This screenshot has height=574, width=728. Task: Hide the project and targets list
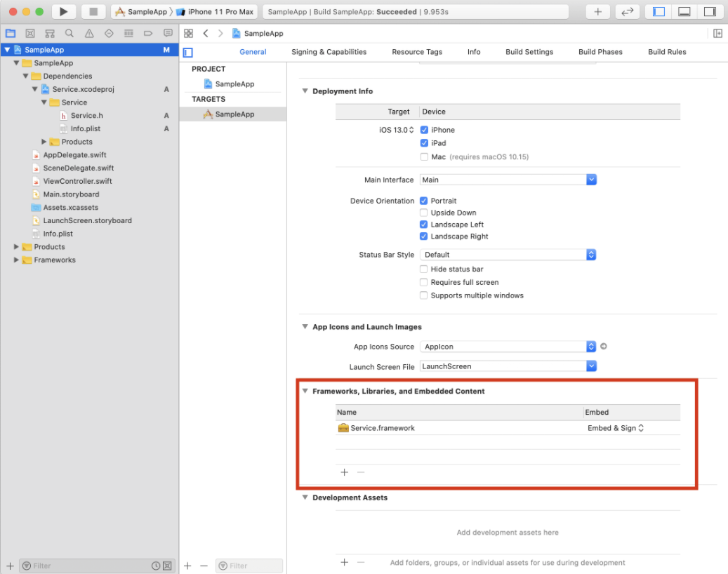tap(188, 53)
